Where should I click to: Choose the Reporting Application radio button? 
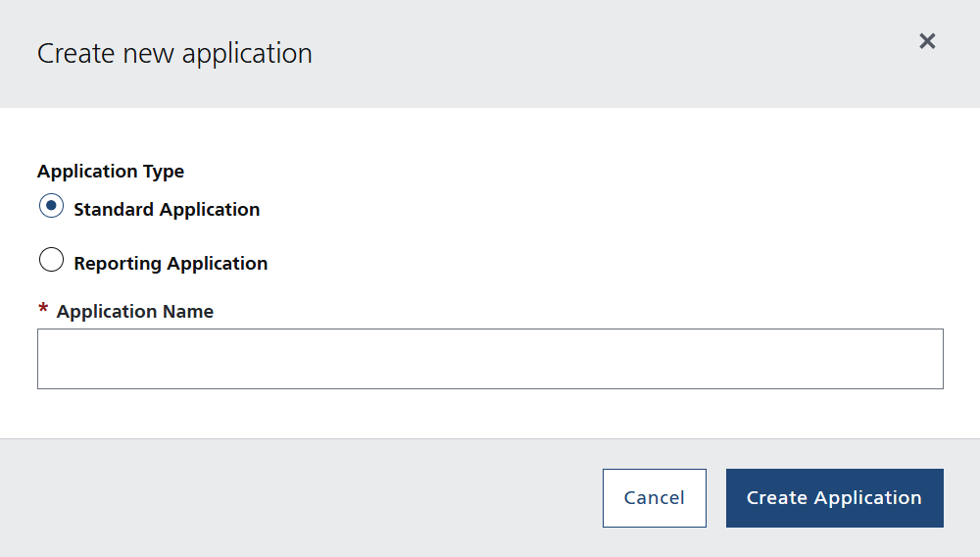(51, 260)
